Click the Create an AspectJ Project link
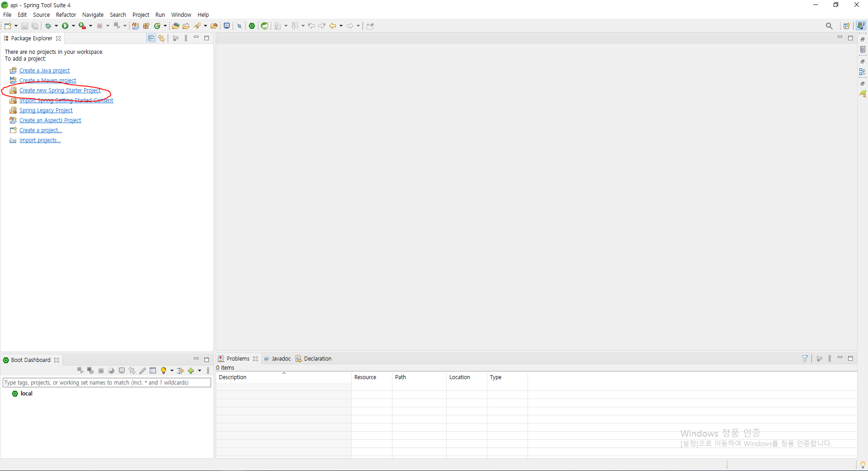 point(50,120)
